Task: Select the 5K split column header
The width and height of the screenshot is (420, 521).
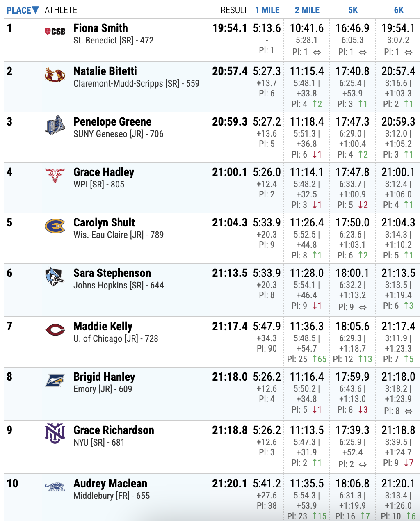Action: [x=353, y=10]
